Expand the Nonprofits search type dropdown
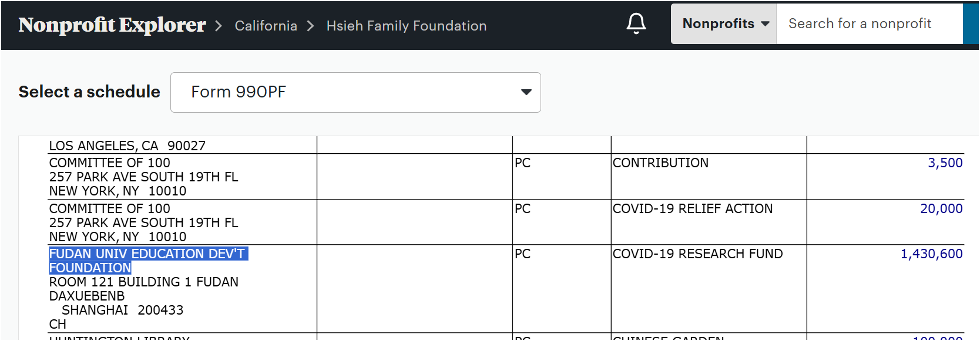This screenshot has width=980, height=341. coord(724,23)
